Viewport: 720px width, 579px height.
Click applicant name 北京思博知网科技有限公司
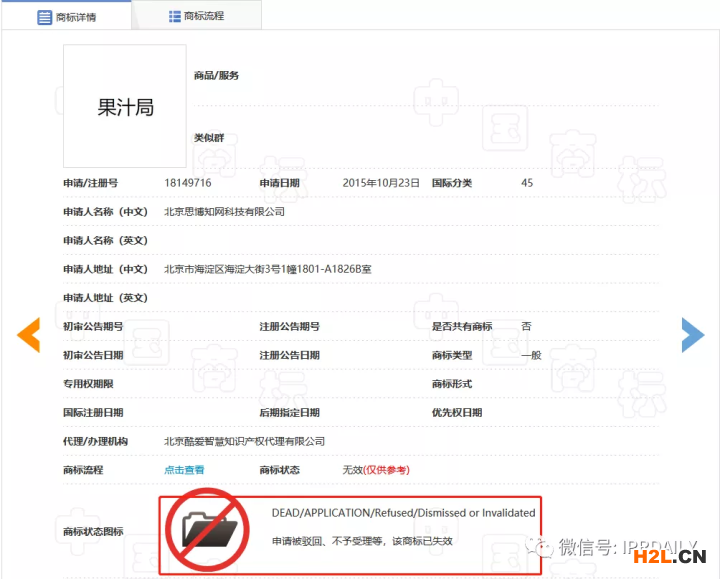pyautogui.click(x=224, y=212)
